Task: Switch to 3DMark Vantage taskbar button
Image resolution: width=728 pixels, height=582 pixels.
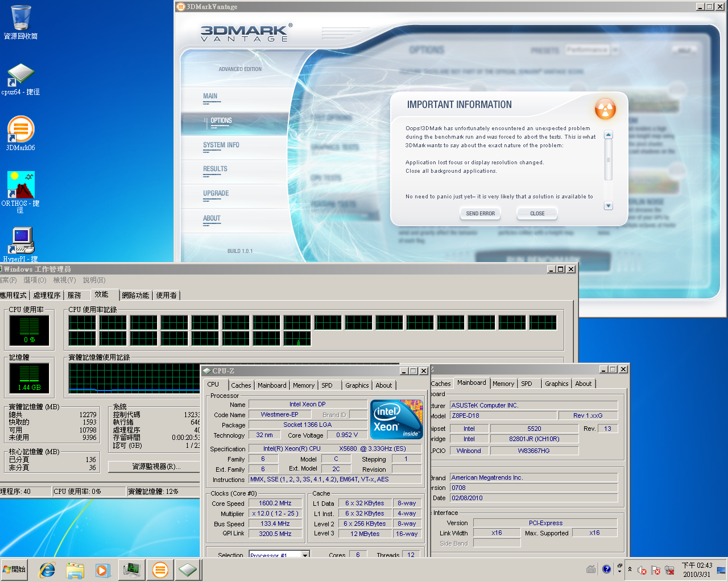Action: (x=160, y=569)
